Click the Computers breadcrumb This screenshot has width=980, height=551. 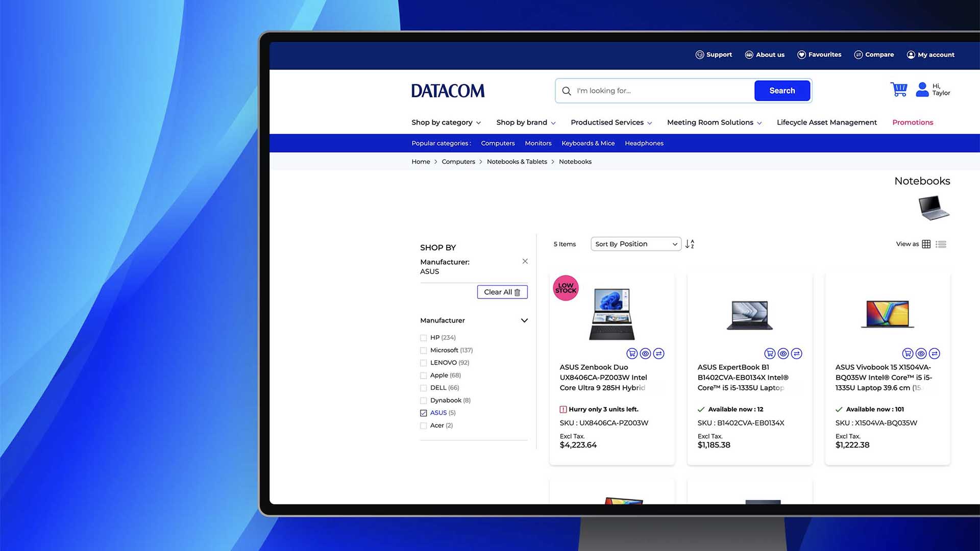(x=458, y=162)
